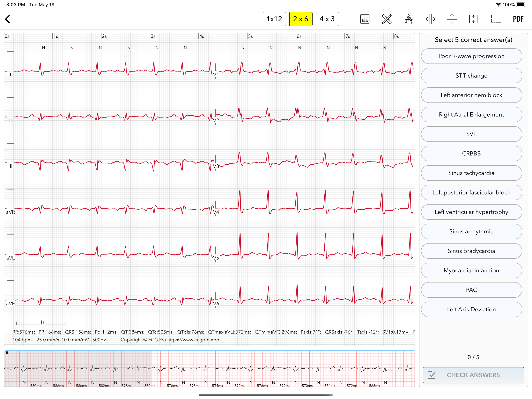Select the 2 x 6 layout
Screen dimensions: 532x399
pos(300,19)
